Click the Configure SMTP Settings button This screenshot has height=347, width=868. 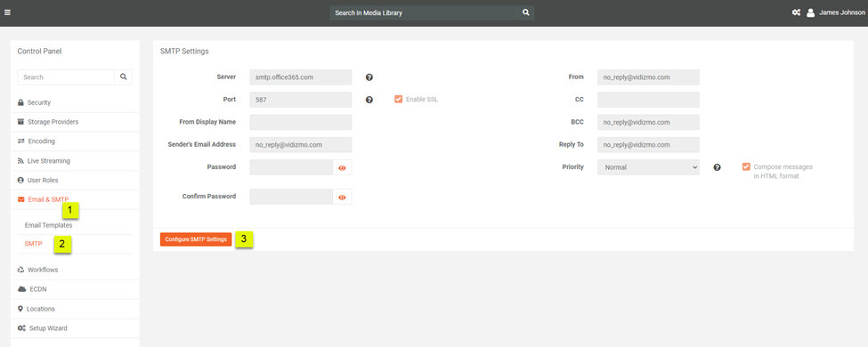point(196,239)
